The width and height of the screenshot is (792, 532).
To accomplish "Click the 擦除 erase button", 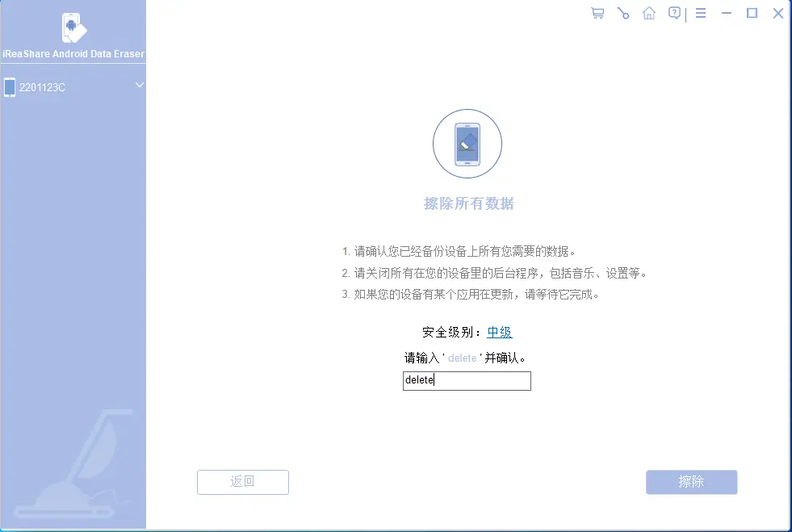I will coord(691,482).
